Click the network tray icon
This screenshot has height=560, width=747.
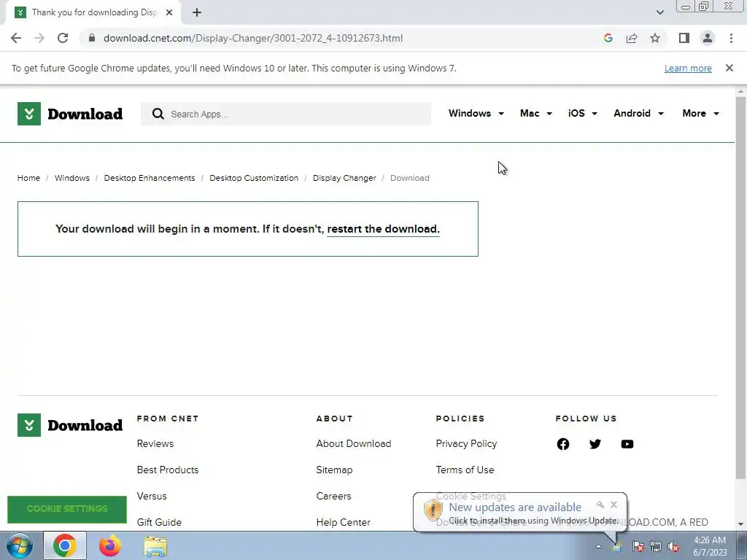[656, 547]
